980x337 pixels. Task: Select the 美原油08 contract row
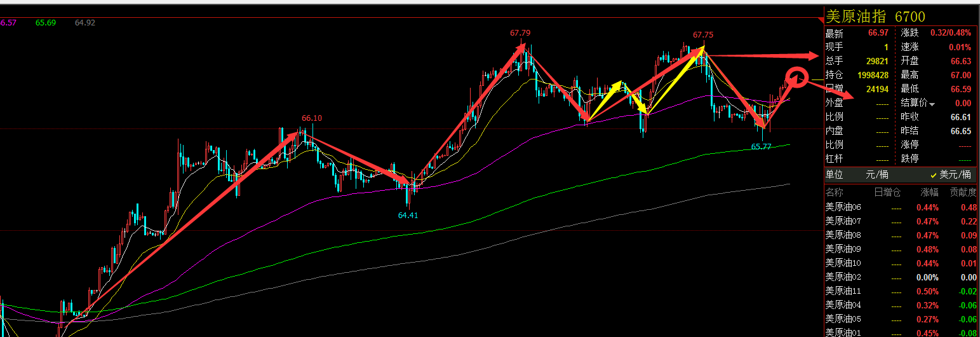[901, 235]
